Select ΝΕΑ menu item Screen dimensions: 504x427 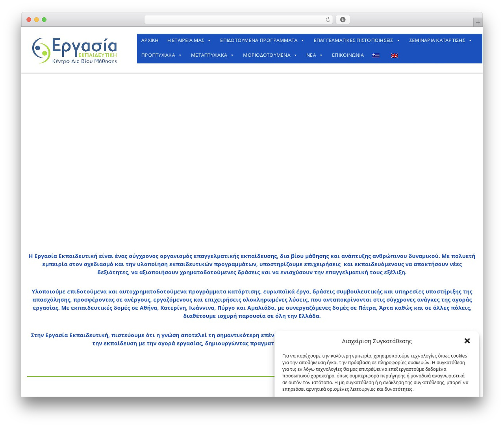tap(311, 55)
